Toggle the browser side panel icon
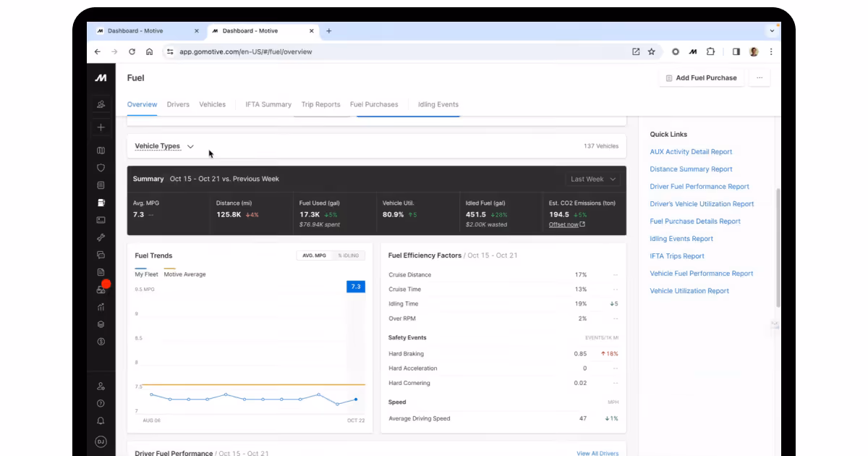The height and width of the screenshot is (456, 868). tap(736, 52)
